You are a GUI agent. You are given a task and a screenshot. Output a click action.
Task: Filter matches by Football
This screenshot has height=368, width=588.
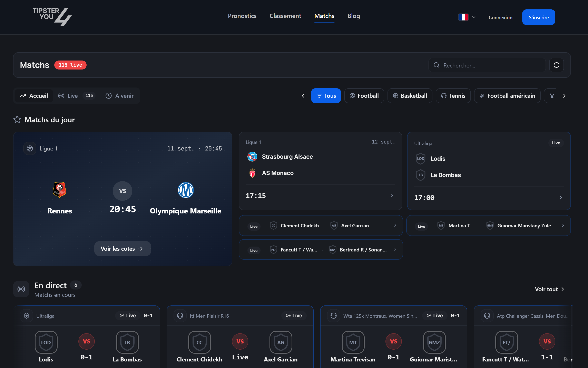364,96
